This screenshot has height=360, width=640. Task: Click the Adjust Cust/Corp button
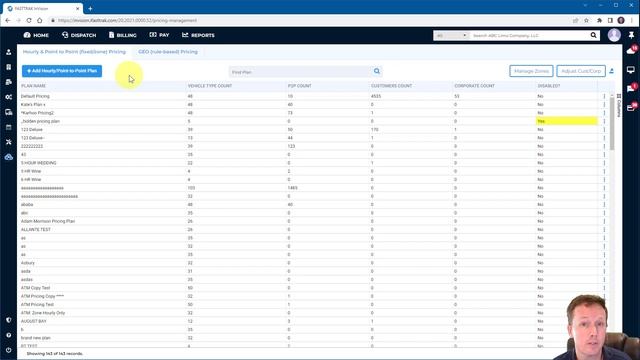pos(581,71)
